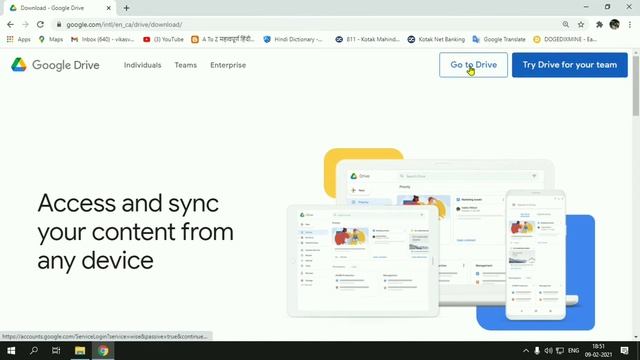The height and width of the screenshot is (360, 640).
Task: Open the notification center icon
Action: coord(624,351)
